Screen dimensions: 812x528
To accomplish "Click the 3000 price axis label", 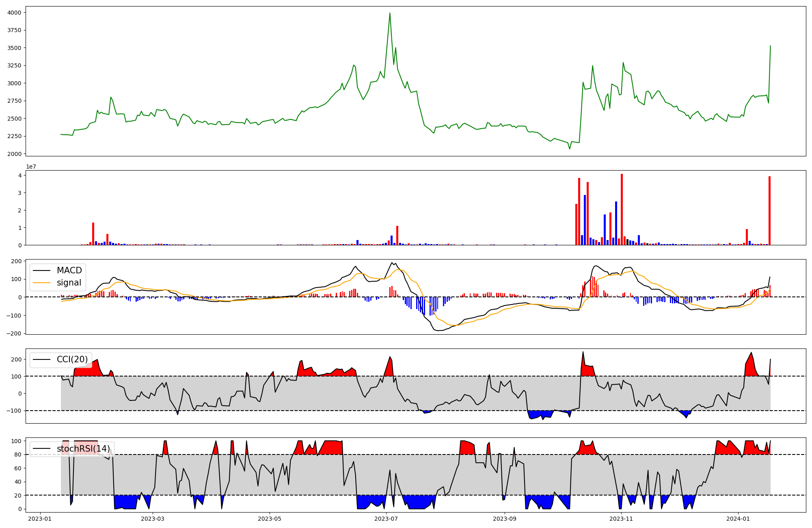I will coord(15,83).
